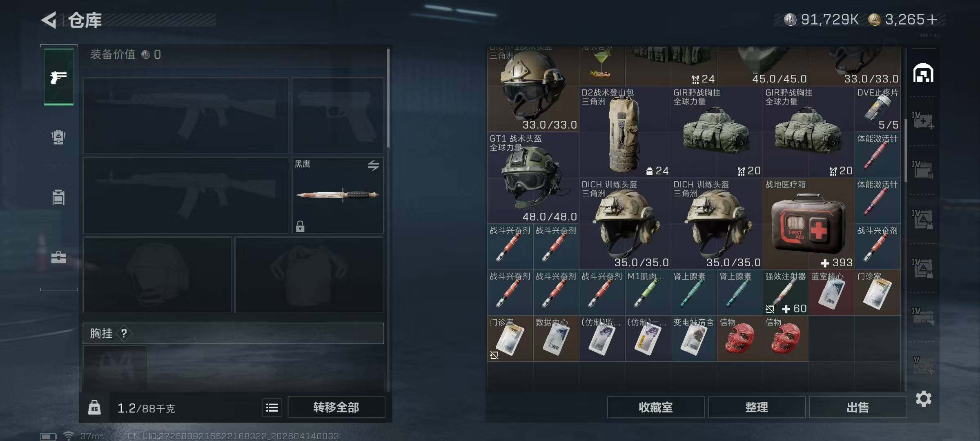Select the weapons pistol tab in left sidebar
The image size is (980, 441).
click(59, 77)
